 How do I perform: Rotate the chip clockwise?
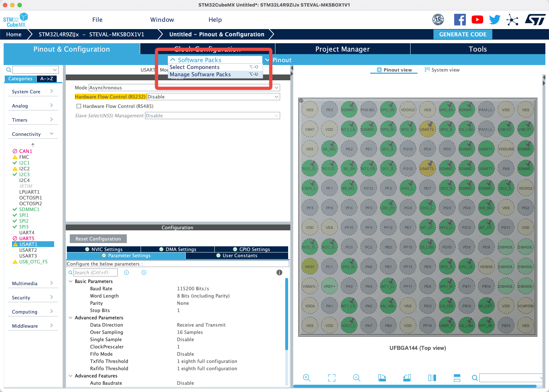(382, 378)
